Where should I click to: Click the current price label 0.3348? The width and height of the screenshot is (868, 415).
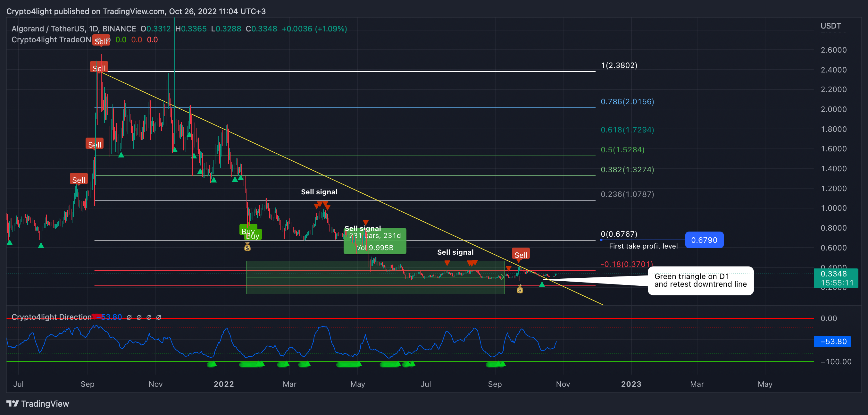(836, 278)
